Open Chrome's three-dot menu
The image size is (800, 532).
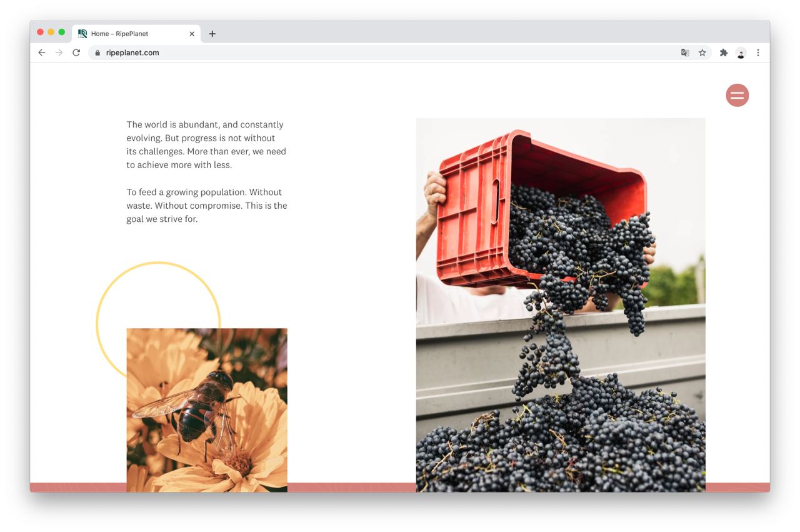758,53
